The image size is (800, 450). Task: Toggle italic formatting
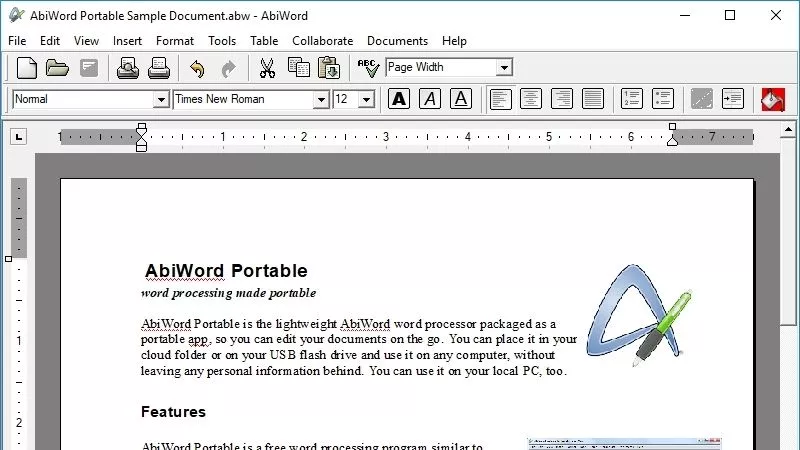pos(430,99)
